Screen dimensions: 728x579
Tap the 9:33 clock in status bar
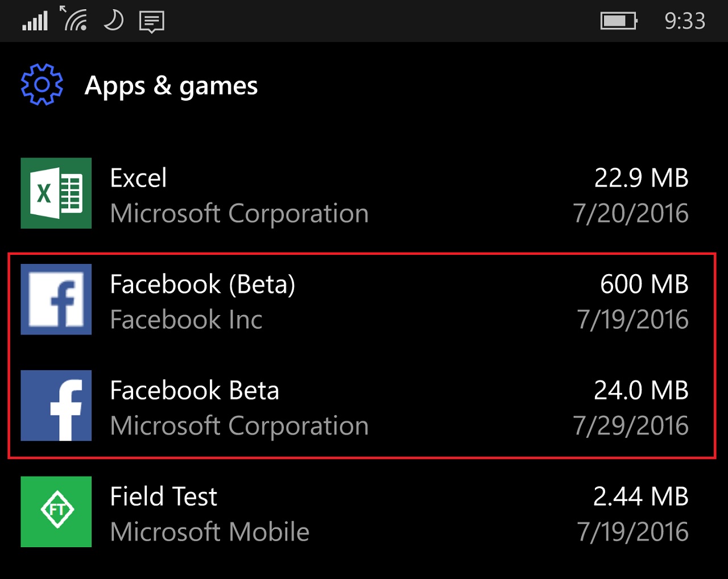coord(685,21)
